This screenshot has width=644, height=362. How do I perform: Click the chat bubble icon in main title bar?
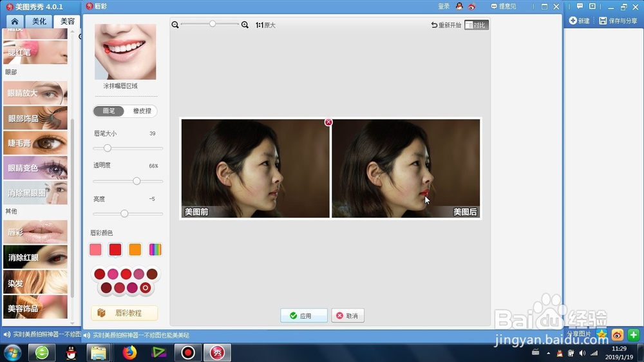(x=580, y=6)
